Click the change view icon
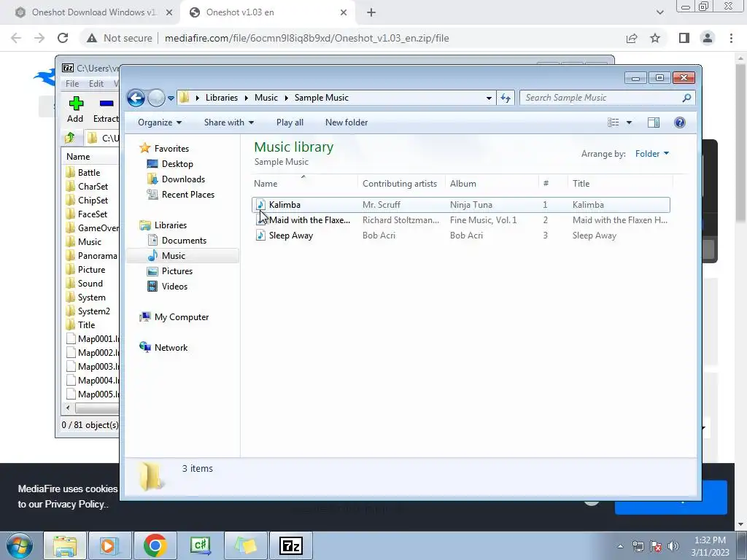This screenshot has width=747, height=560. tap(613, 122)
